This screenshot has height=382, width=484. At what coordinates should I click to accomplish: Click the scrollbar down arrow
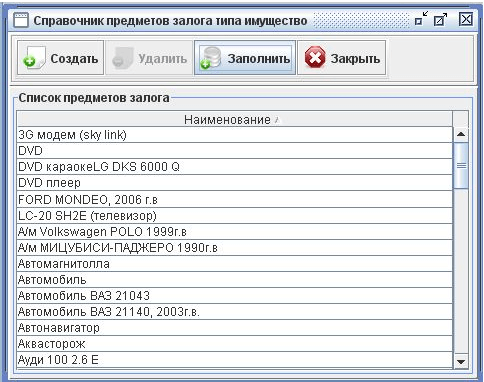461,361
